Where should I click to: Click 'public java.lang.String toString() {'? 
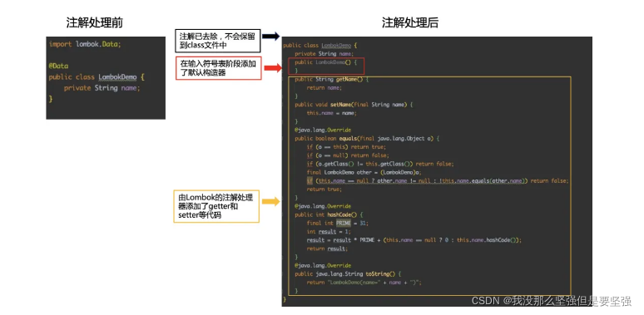click(x=348, y=274)
